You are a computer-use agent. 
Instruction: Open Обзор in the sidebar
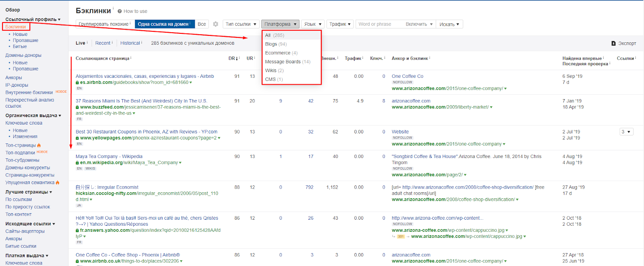coord(12,10)
